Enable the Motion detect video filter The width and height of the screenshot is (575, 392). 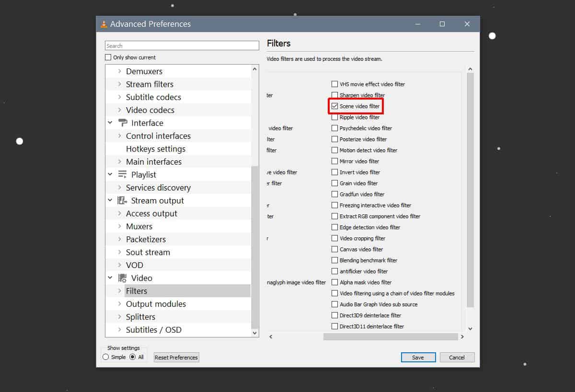(334, 150)
